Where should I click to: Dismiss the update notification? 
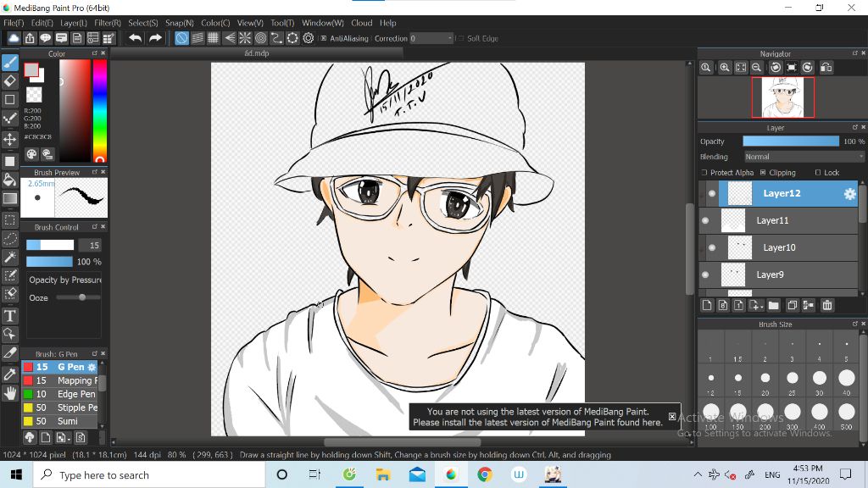pyautogui.click(x=672, y=417)
